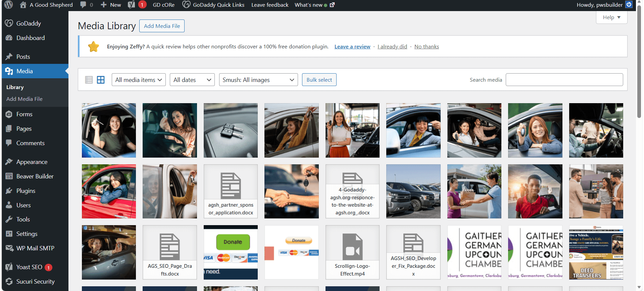The height and width of the screenshot is (291, 644).
Task: Click the Users person icon
Action: tap(9, 205)
